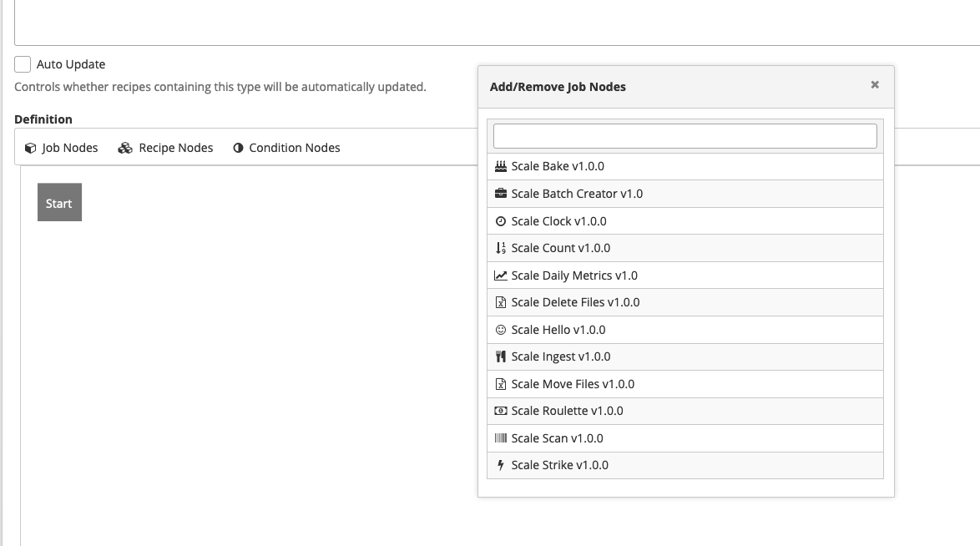Close the Add/Remove Job Nodes dialog
Image resolution: width=980 pixels, height=546 pixels.
tap(874, 84)
